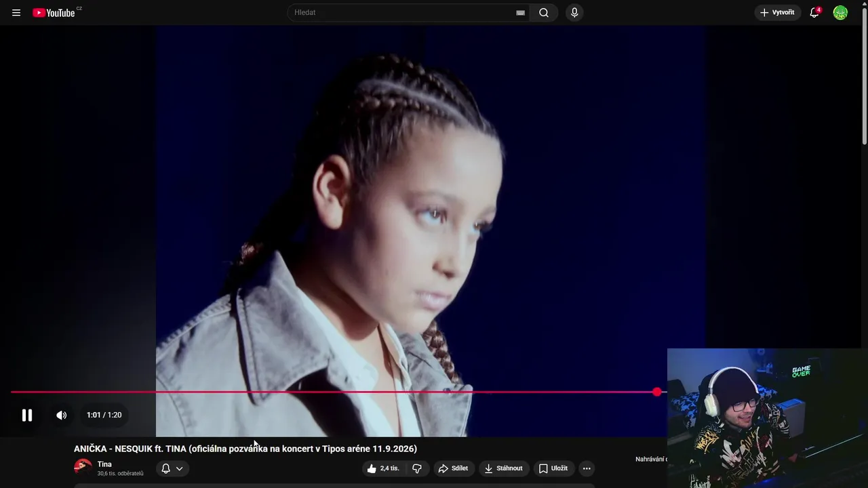The height and width of the screenshot is (488, 868).
Task: Click the magnifier search button
Action: pyautogui.click(x=544, y=12)
